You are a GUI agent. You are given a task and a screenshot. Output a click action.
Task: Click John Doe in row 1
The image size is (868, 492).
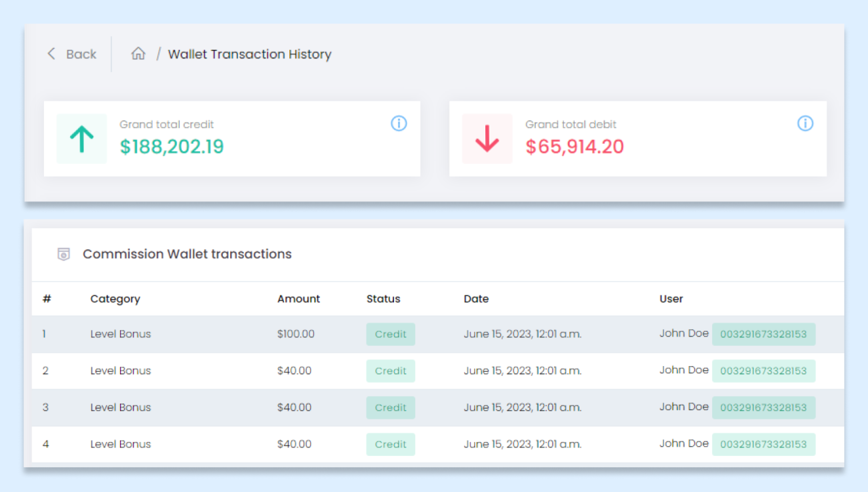point(684,333)
